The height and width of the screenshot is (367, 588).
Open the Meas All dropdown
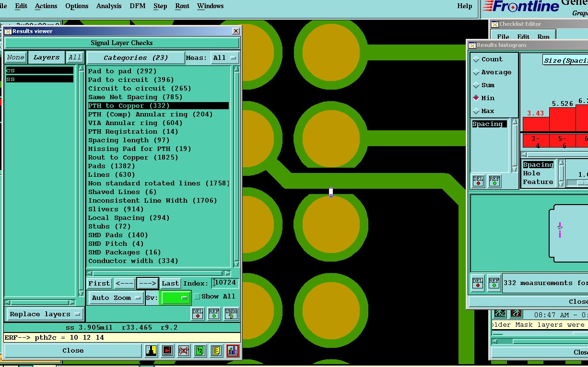click(x=225, y=58)
